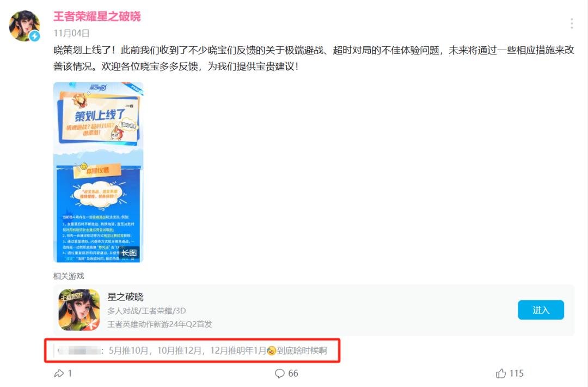Image resolution: width=588 pixels, height=387 pixels.
Task: Click the 11月04日 post date
Action: pyautogui.click(x=71, y=33)
